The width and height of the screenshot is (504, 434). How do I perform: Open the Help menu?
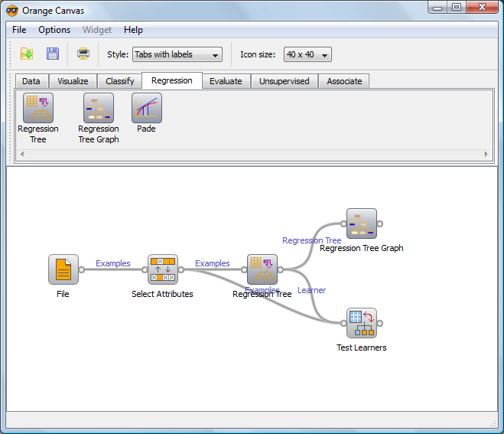133,30
